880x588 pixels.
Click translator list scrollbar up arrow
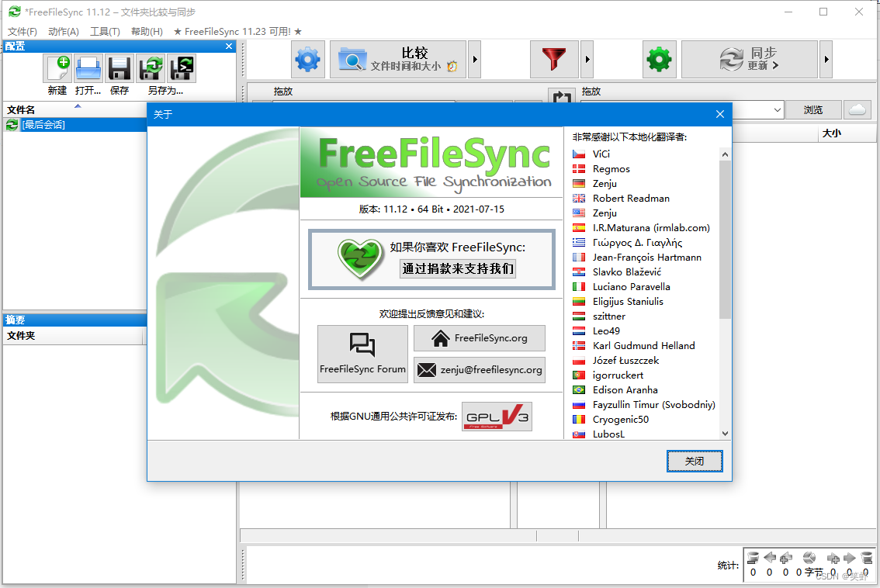pos(725,154)
